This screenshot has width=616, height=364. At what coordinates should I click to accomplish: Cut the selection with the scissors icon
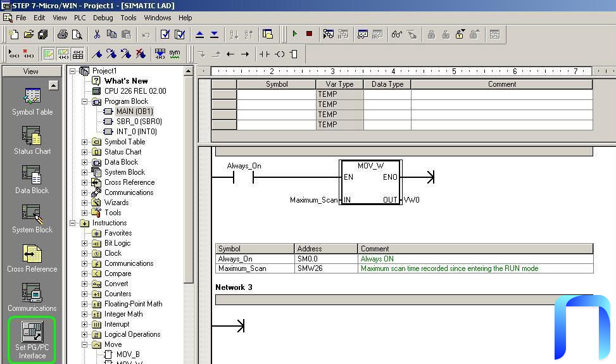point(97,35)
